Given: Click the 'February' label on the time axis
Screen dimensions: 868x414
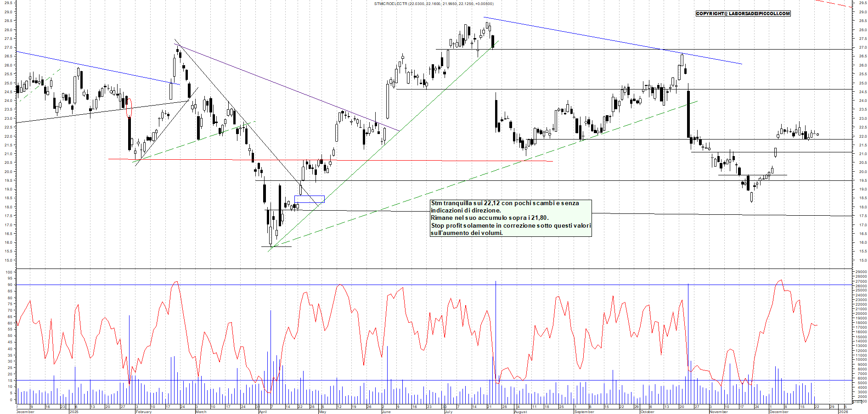Looking at the screenshot, I should (x=143, y=412).
